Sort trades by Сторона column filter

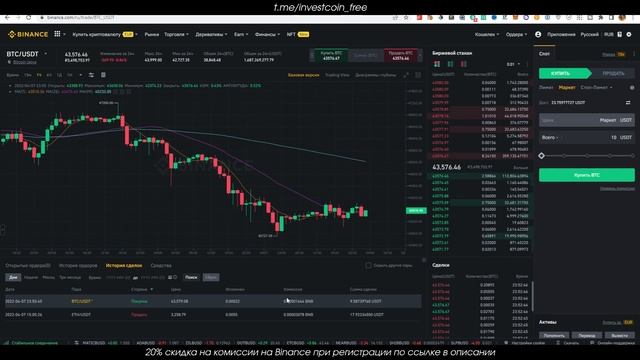pos(142,289)
